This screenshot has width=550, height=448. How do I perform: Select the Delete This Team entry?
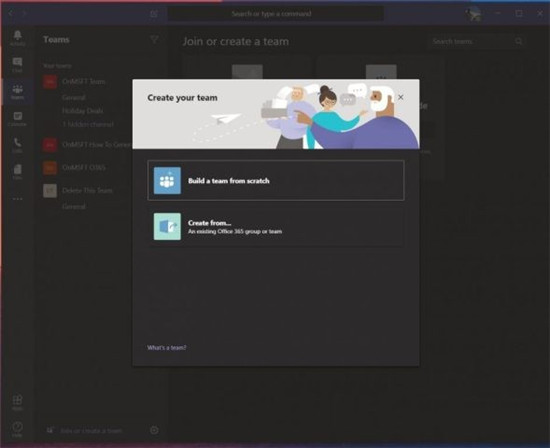pos(87,190)
